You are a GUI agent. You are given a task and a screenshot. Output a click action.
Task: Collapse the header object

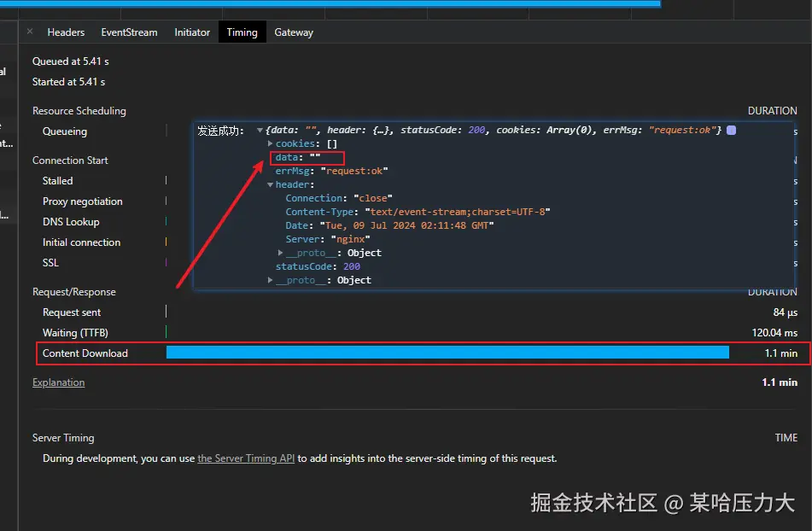(270, 184)
